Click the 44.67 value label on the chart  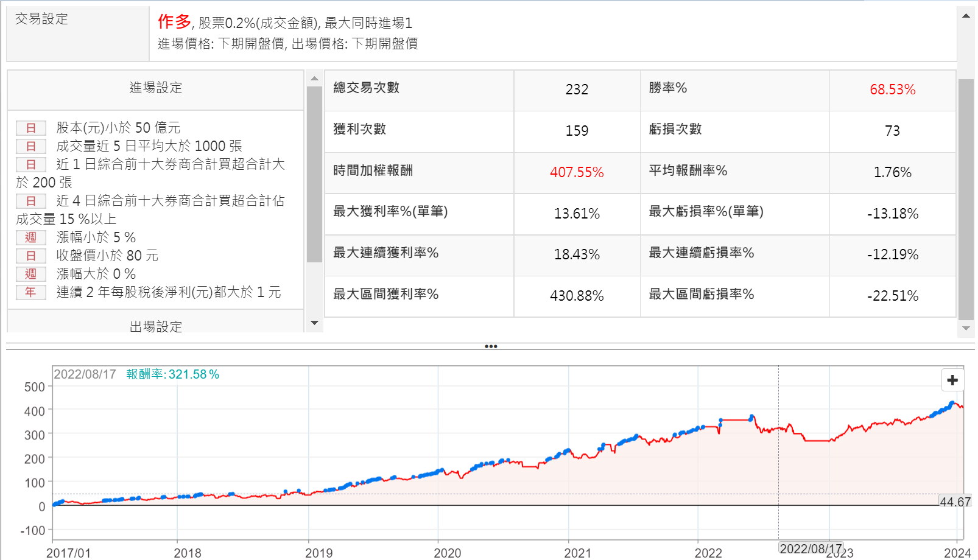pos(955,502)
